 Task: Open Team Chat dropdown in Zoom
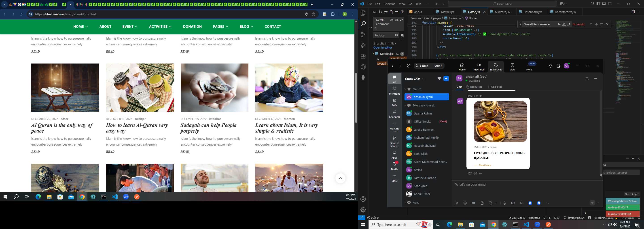point(423,79)
